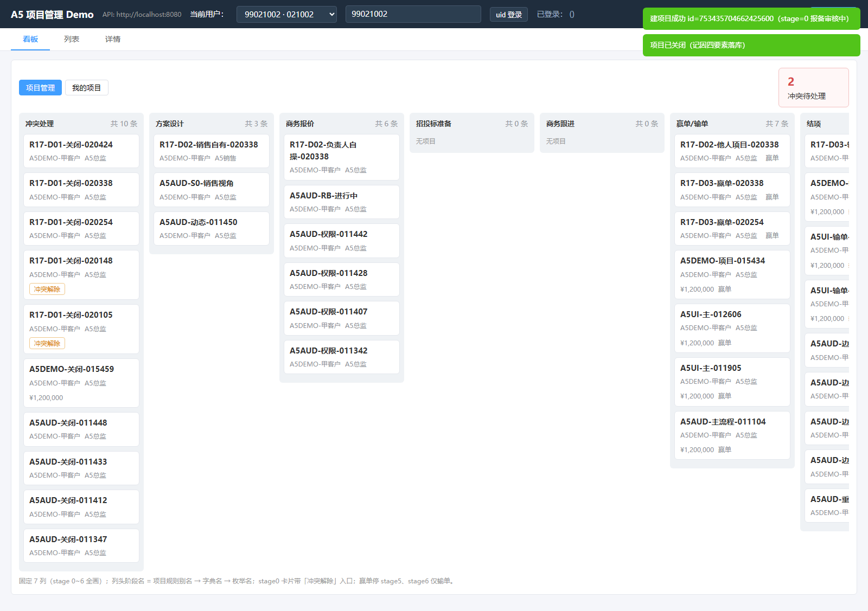The image size is (868, 611).
Task: Open card R17-D01-关闭-020424
Action: tap(81, 151)
